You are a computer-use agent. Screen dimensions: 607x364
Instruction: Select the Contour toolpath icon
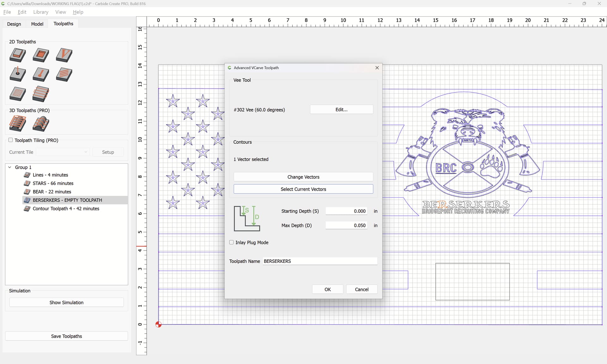18,55
